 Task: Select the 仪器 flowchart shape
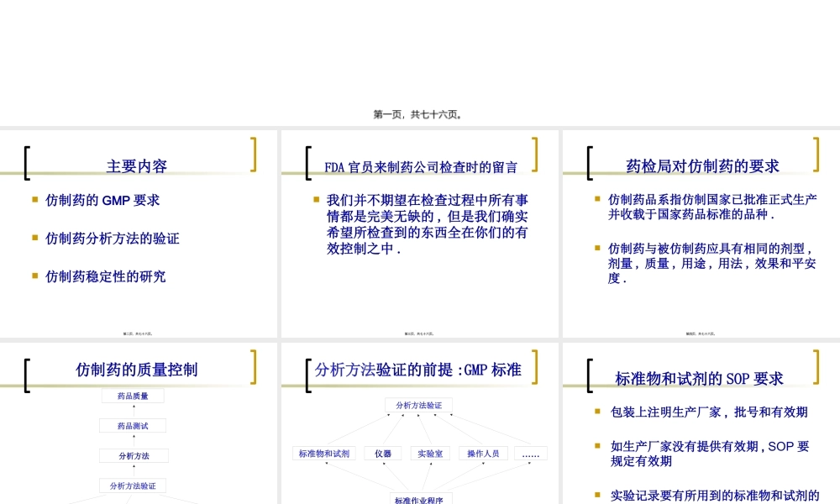pyautogui.click(x=383, y=453)
